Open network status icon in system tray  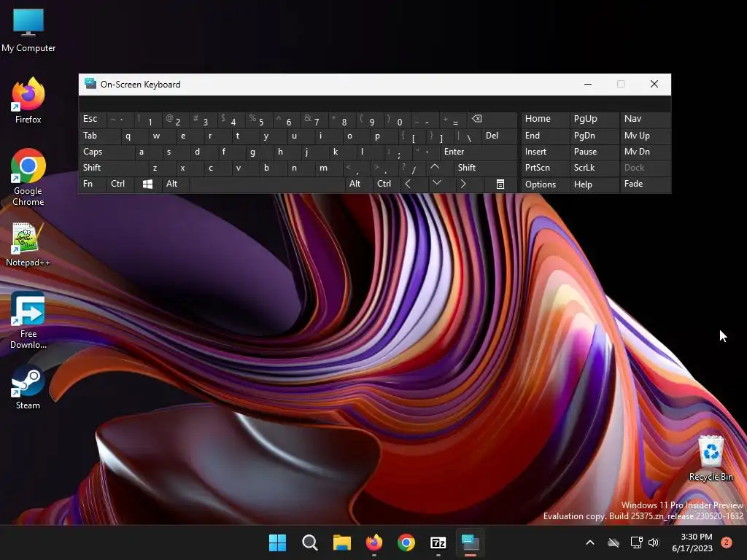(x=636, y=542)
